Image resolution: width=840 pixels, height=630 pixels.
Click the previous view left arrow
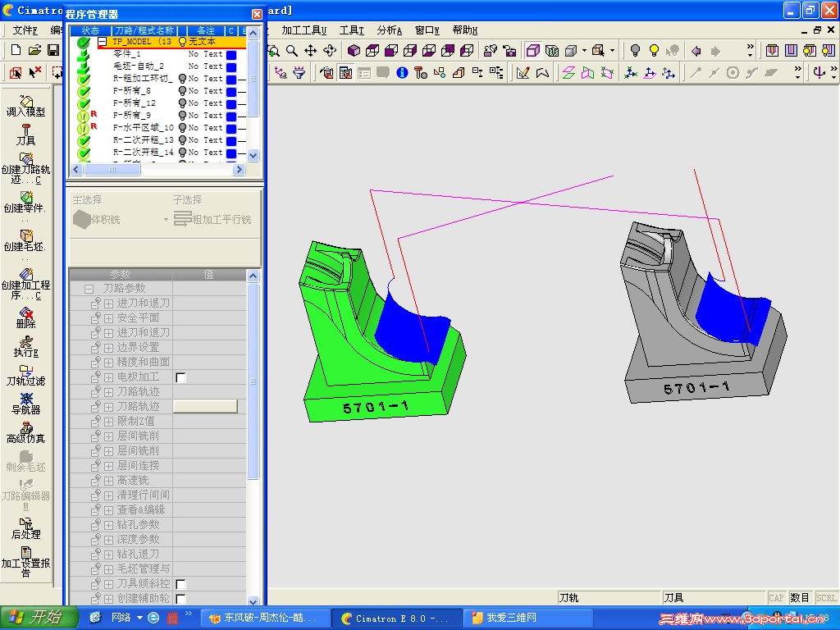[x=696, y=51]
